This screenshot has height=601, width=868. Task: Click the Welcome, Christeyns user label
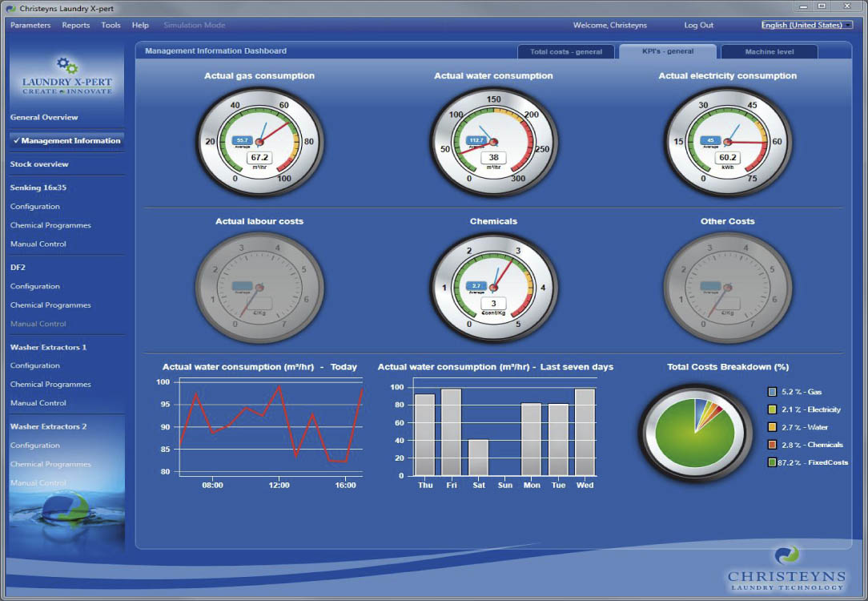pyautogui.click(x=610, y=25)
